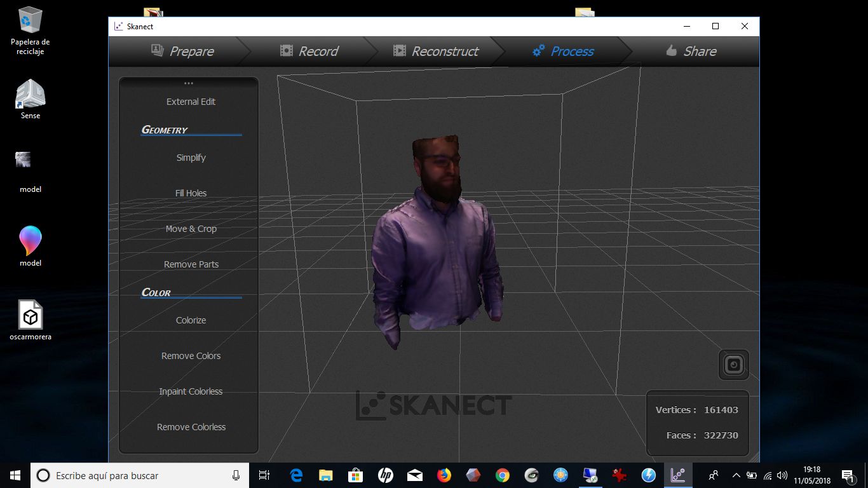Screen dimensions: 868x488
Task: Open File Explorer from the taskbar
Action: [x=326, y=475]
